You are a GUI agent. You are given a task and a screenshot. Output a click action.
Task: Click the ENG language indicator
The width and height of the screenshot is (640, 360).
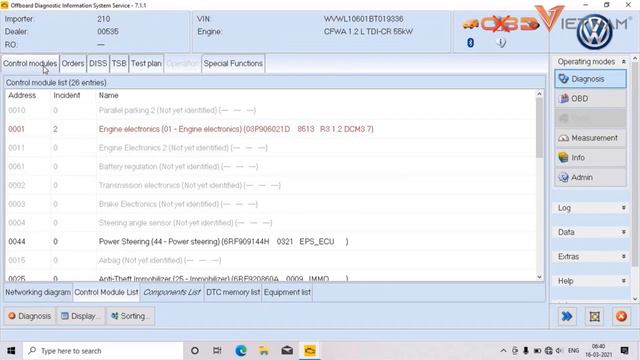click(x=573, y=351)
